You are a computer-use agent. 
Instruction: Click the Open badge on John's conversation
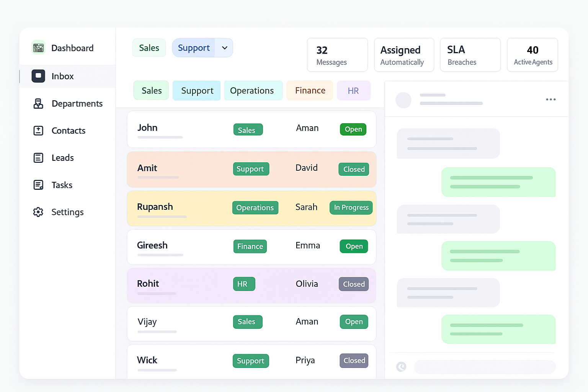tap(353, 129)
